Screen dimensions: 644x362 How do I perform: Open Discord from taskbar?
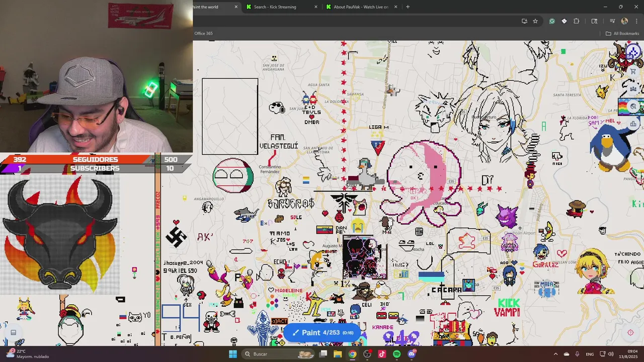click(412, 354)
